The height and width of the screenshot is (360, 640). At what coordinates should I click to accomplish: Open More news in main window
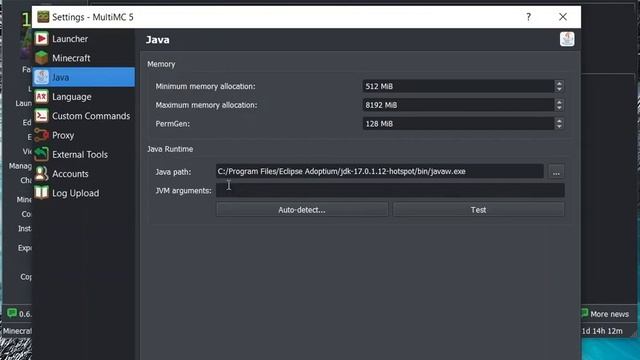[x=609, y=314]
